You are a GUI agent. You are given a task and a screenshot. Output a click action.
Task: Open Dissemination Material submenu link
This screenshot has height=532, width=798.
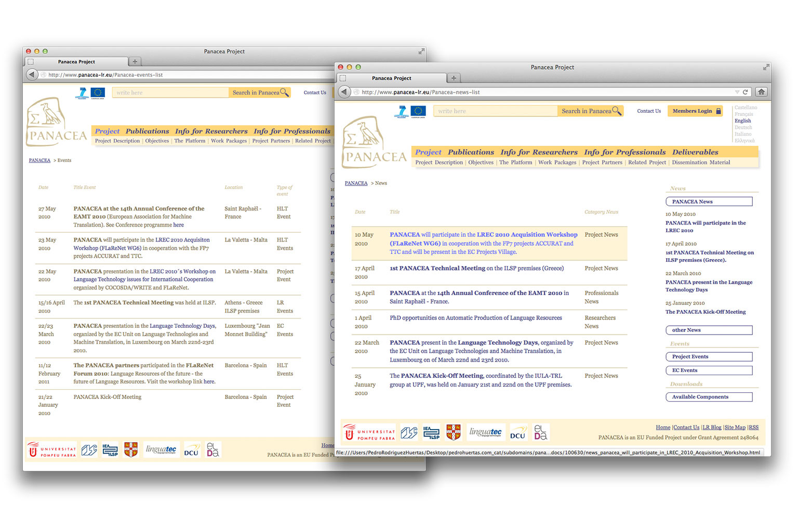pos(701,163)
